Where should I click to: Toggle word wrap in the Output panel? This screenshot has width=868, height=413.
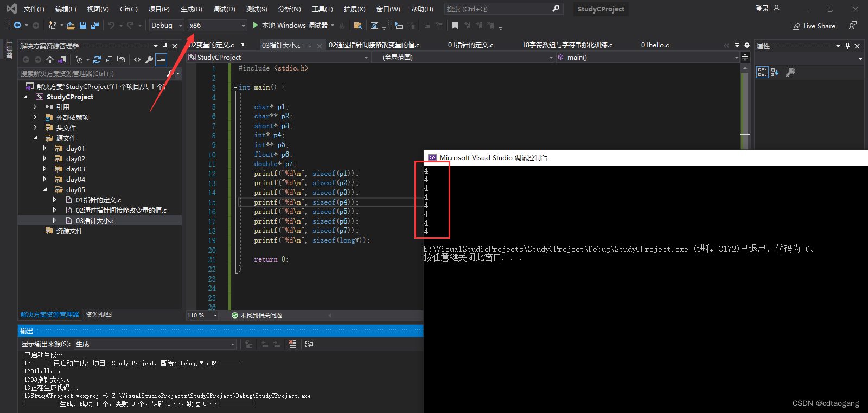tap(309, 344)
